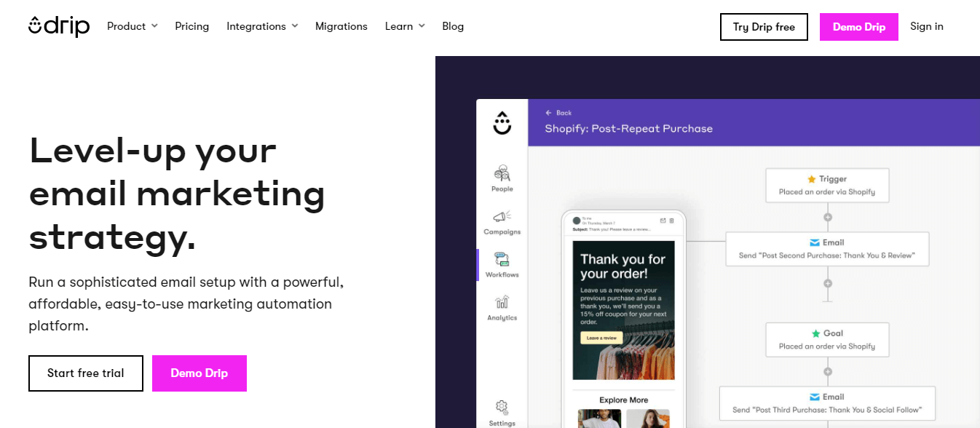Screen dimensions: 980x428
Task: Click the Sign in link
Action: pos(927,26)
